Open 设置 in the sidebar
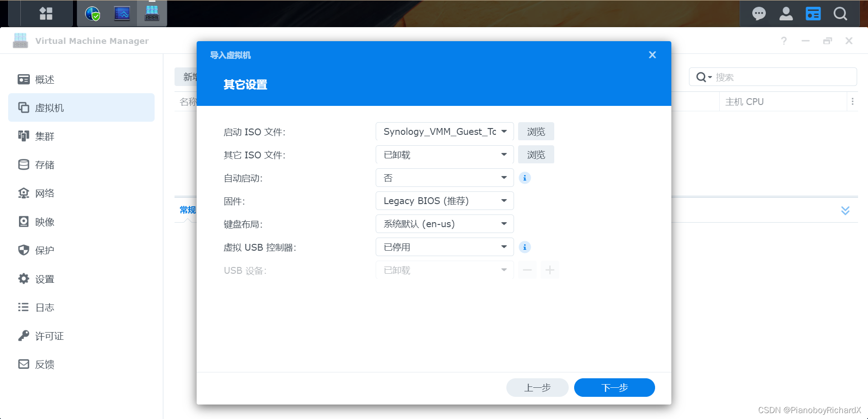868x419 pixels. [x=81, y=279]
